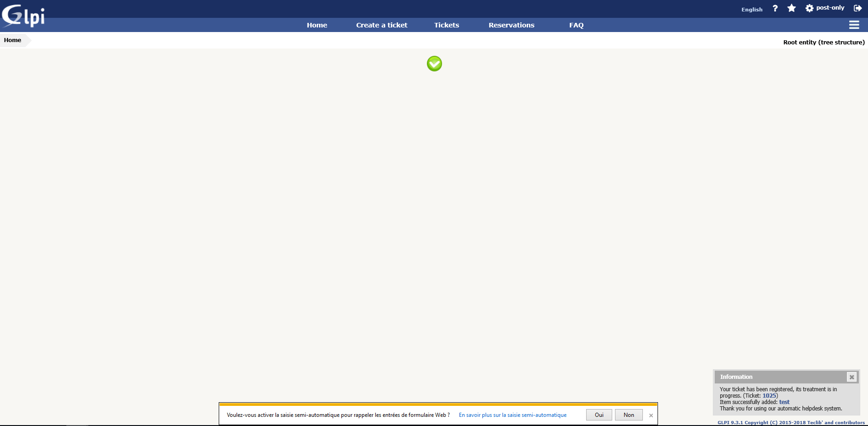Viewport: 868px width, 426px height.
Task: Open the added item 'test' link
Action: tap(784, 402)
